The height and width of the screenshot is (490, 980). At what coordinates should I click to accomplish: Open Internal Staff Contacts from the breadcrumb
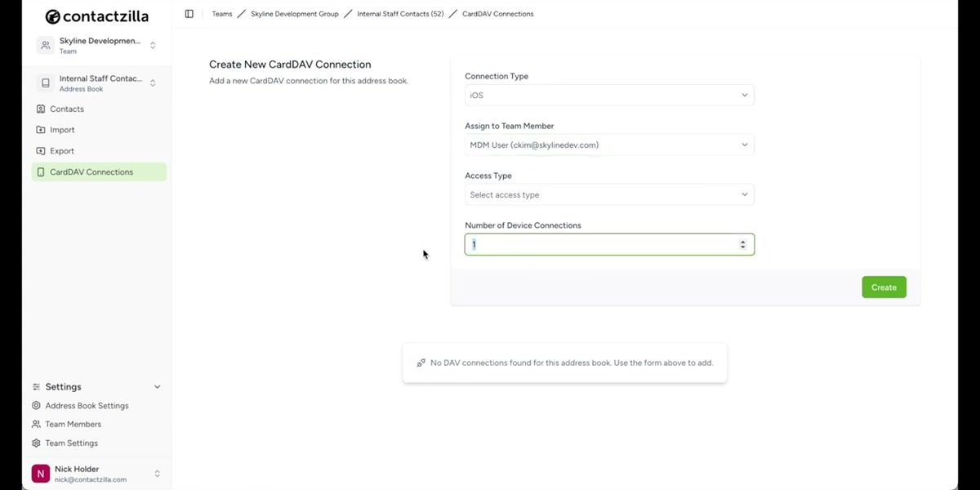[400, 13]
